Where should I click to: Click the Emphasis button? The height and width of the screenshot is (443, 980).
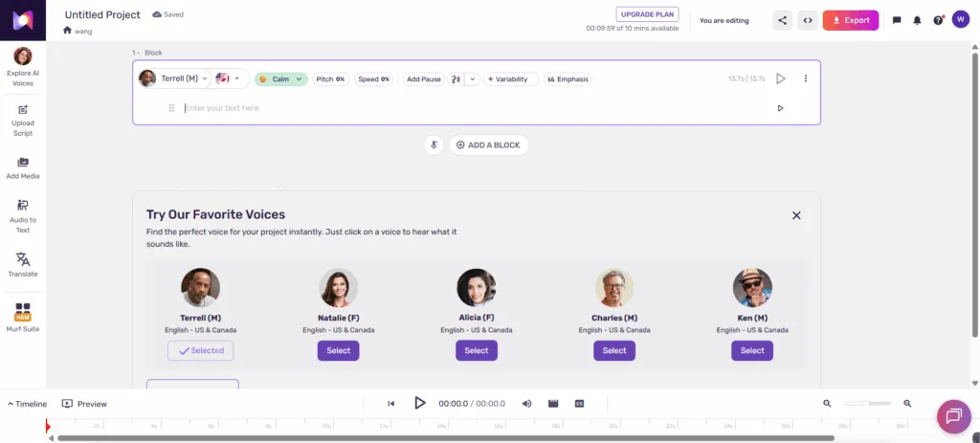point(568,79)
